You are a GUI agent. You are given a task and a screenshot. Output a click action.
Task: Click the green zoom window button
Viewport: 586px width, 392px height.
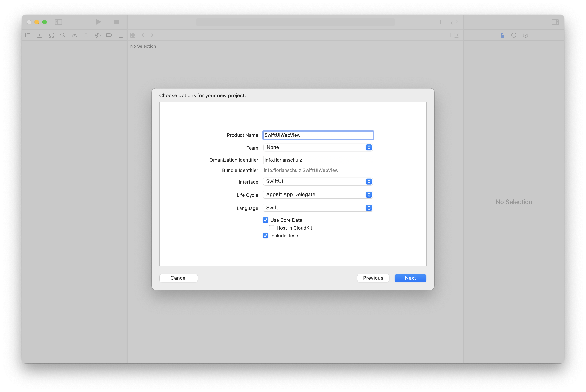(x=45, y=22)
